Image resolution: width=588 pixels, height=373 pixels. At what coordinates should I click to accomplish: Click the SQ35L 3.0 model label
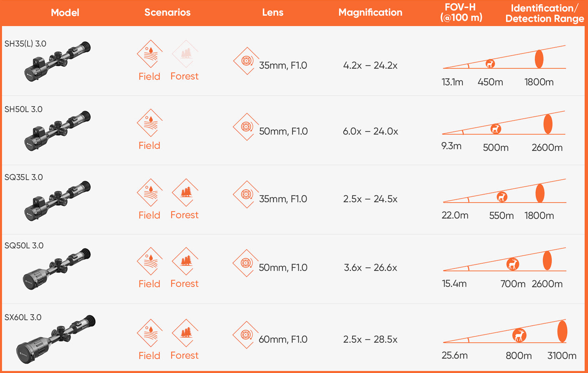click(x=24, y=177)
